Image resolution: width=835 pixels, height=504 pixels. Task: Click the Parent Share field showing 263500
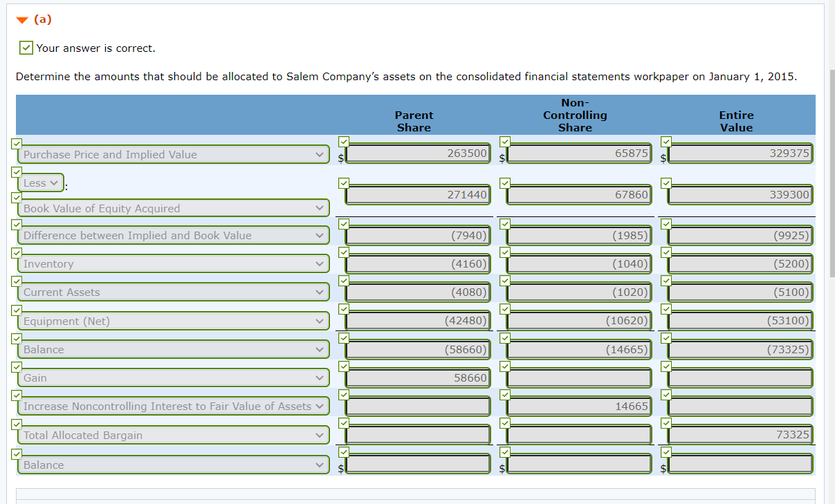[418, 153]
